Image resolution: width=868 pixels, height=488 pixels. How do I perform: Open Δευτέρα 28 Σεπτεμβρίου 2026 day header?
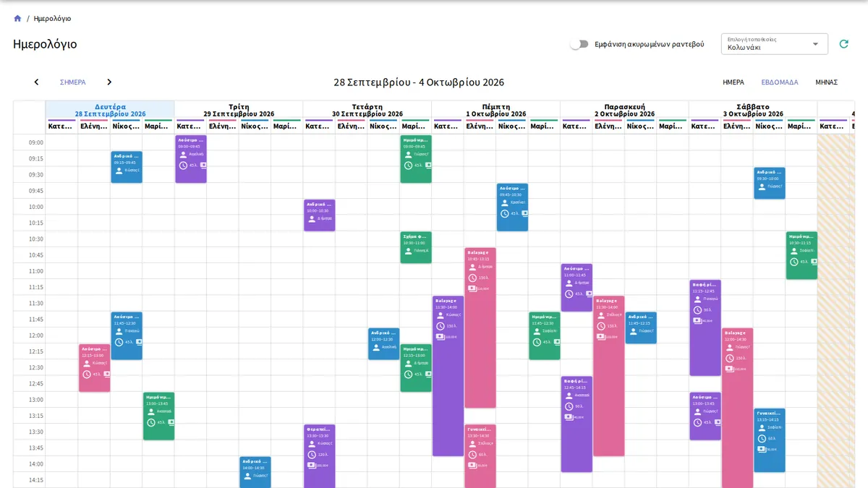point(110,110)
